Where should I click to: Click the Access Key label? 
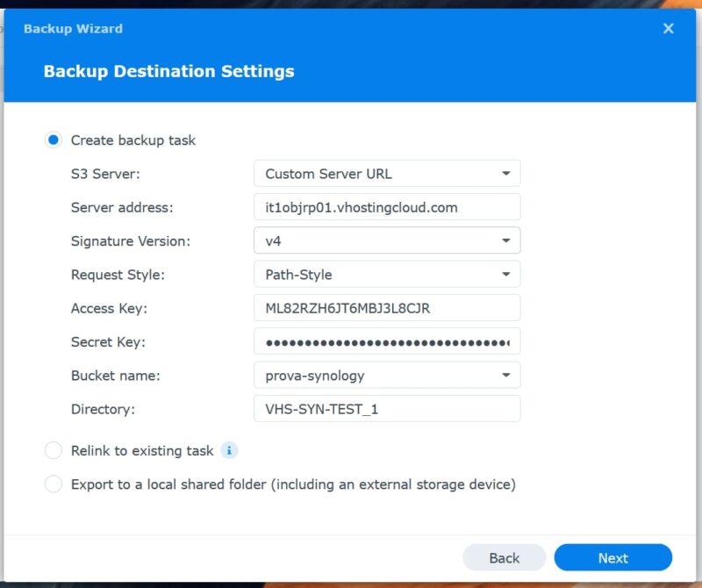pos(109,309)
